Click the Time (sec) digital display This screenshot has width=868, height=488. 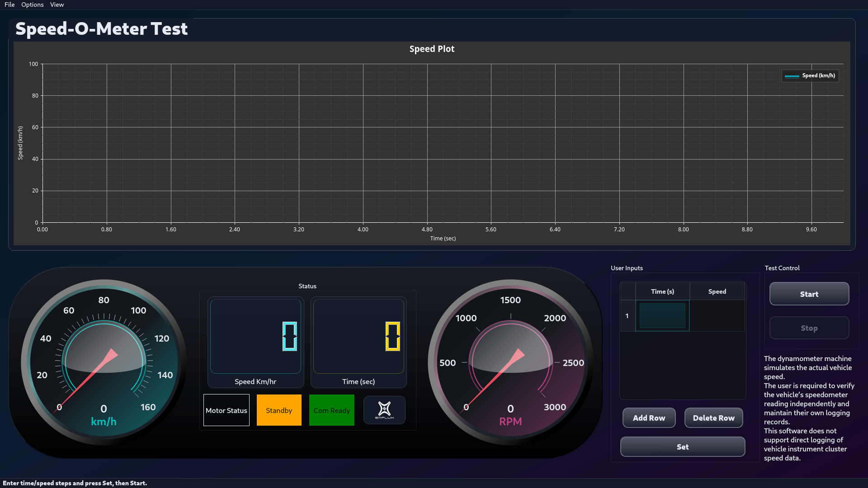tap(359, 337)
